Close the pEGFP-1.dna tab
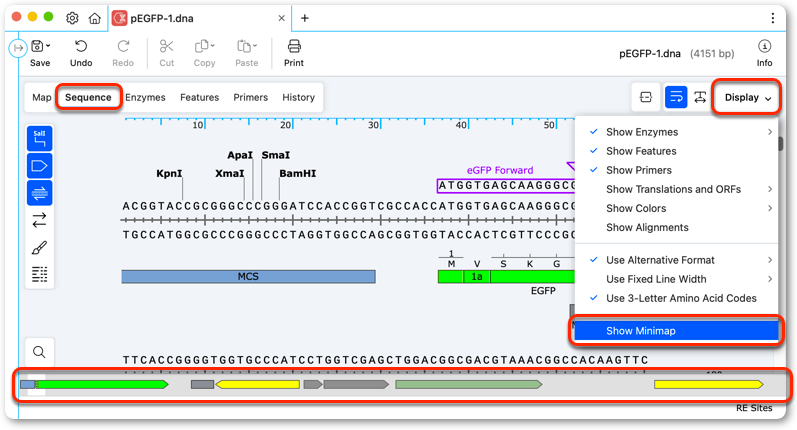 [281, 18]
